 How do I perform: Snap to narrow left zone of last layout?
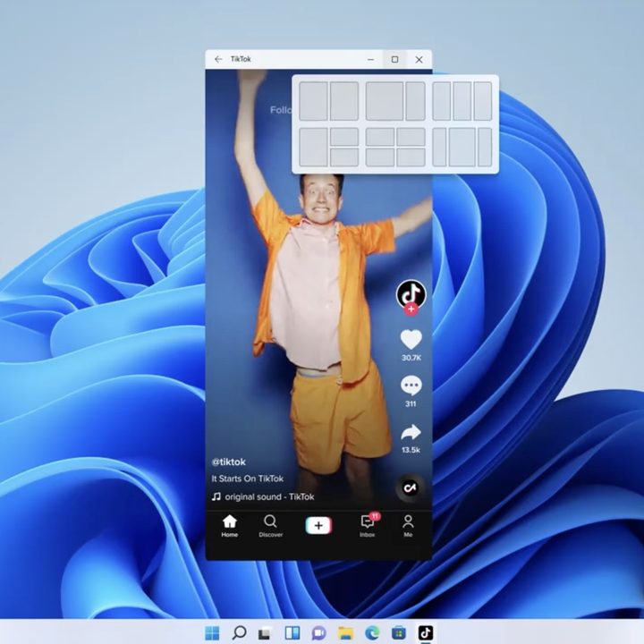(x=439, y=147)
